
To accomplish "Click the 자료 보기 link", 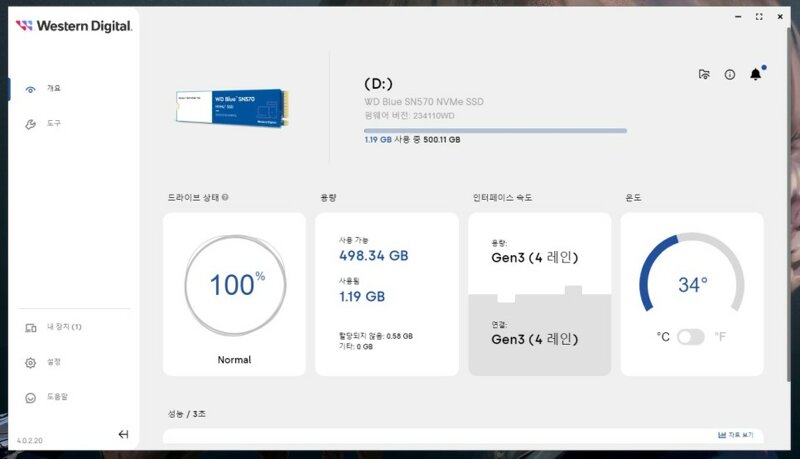I will (736, 435).
